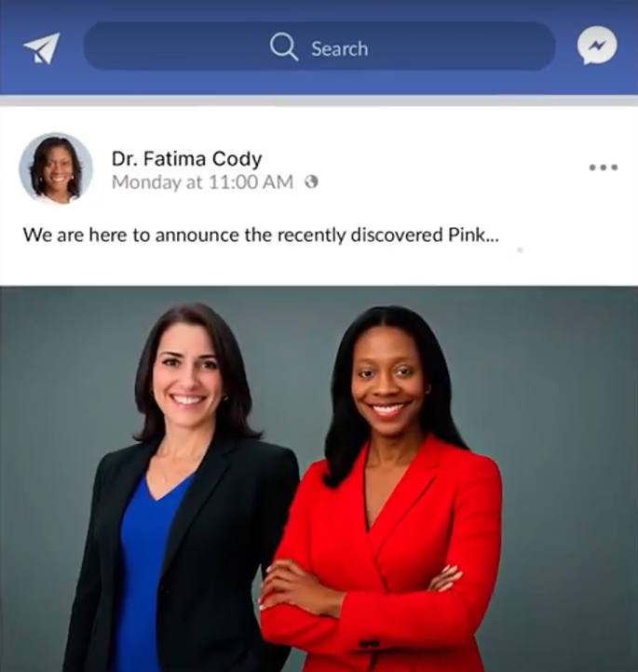The image size is (638, 672).
Task: Open the Monday at 11:00 AM timestamp
Action: coord(202,182)
